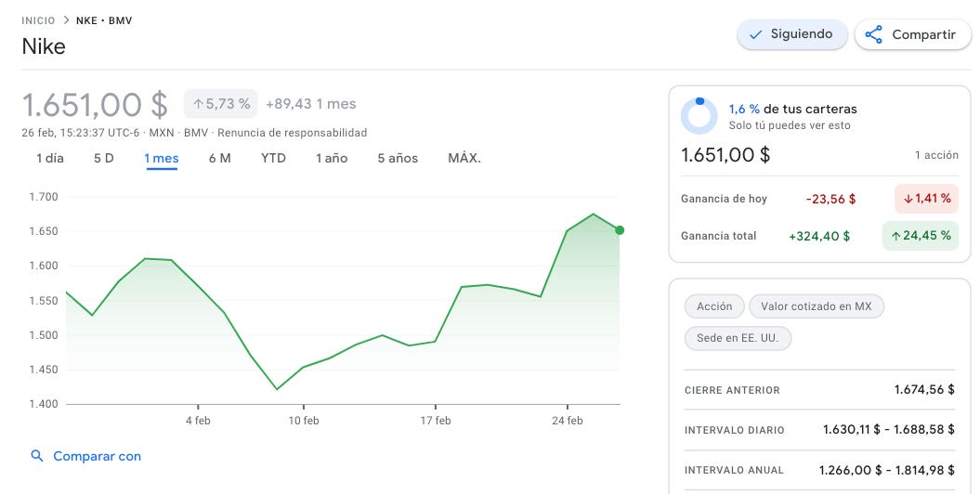Viewport: 980px width, 494px height.
Task: Click the 1.674,56 $ previous close value
Action: (924, 390)
